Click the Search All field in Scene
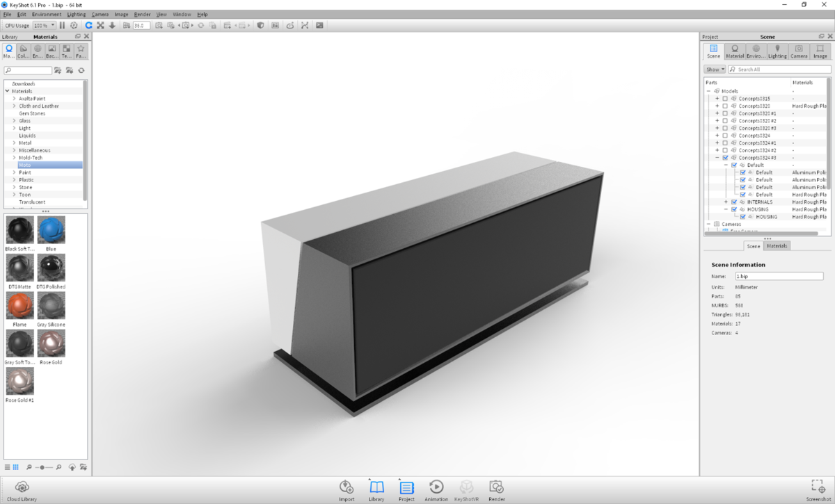The width and height of the screenshot is (835, 504). click(x=778, y=70)
